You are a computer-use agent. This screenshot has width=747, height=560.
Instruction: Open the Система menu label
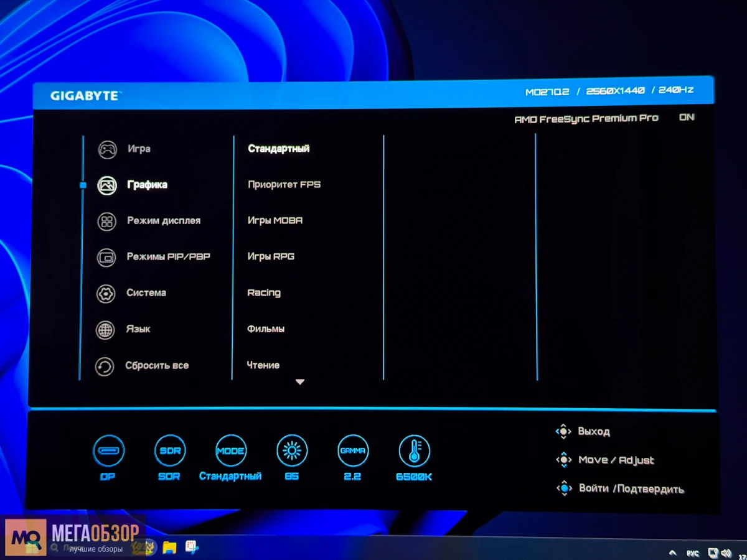coord(146,293)
